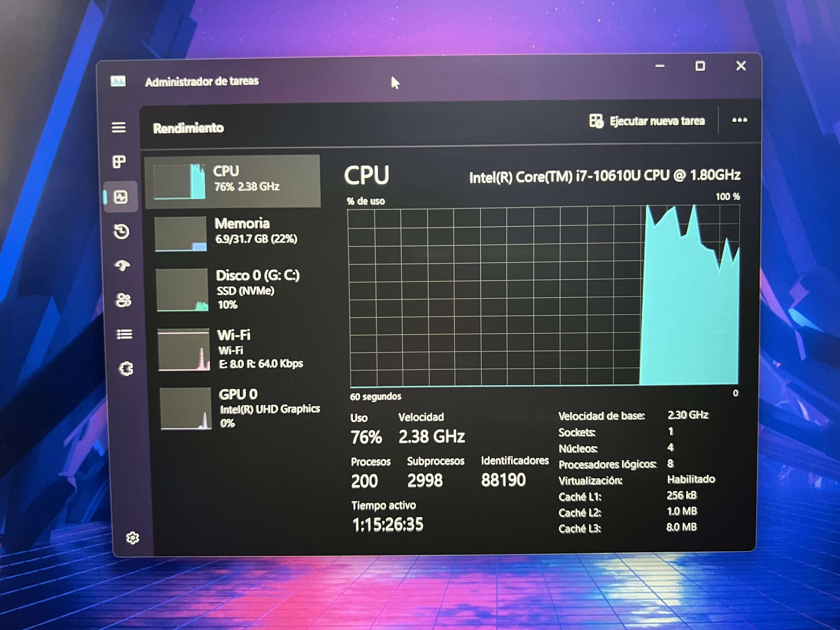The width and height of the screenshot is (840, 630).
Task: Click the '% de uso' graph label
Action: (x=366, y=201)
